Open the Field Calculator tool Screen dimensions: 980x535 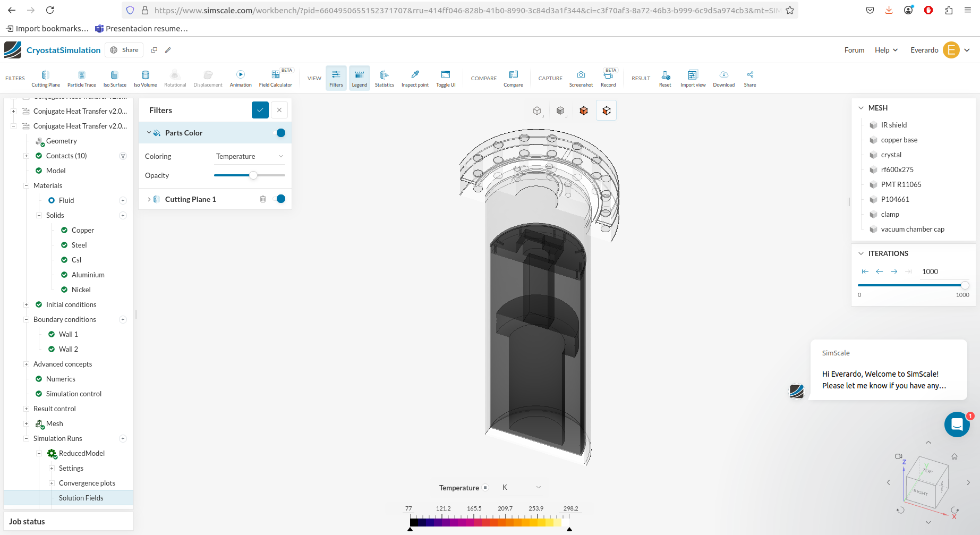pyautogui.click(x=275, y=78)
